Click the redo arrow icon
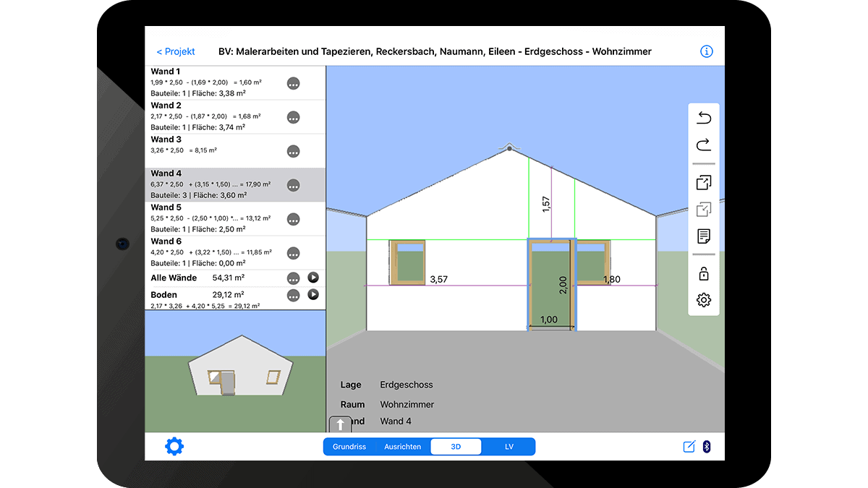Screen dimensions: 868x488 click(704, 145)
